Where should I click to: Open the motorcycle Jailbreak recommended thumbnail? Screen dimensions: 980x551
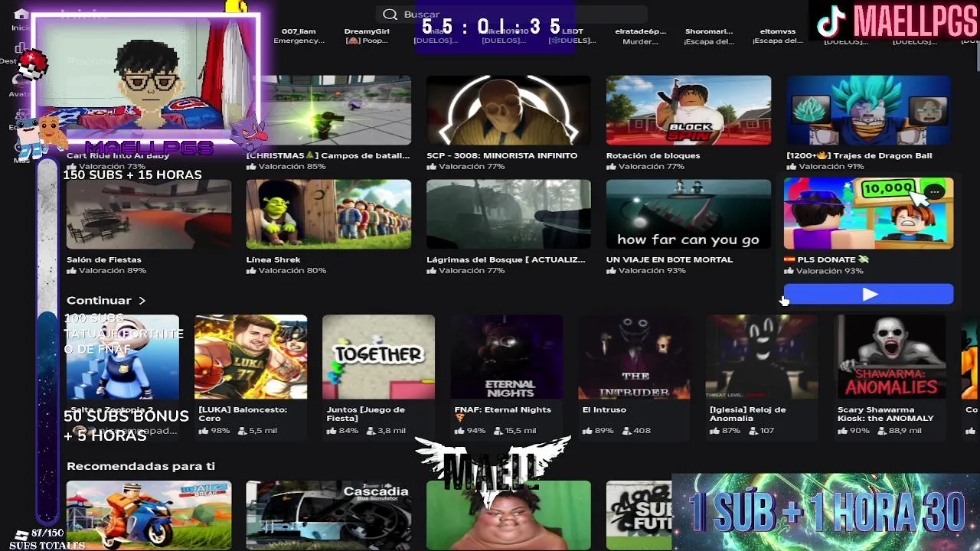(x=149, y=515)
